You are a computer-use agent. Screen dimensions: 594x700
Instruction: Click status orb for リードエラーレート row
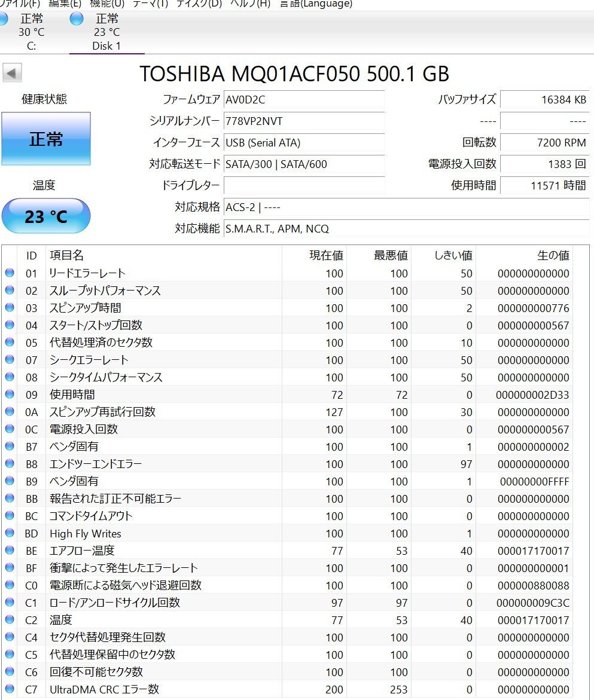click(10, 273)
